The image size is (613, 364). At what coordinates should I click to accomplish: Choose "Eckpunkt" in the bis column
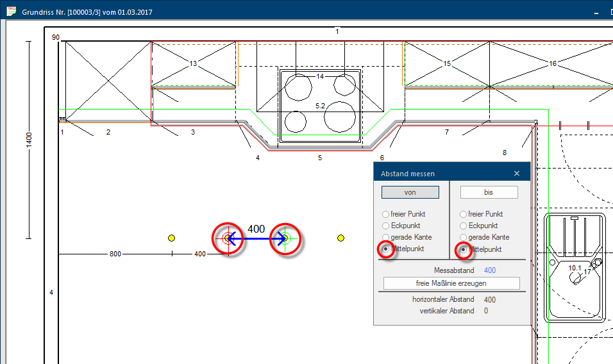coord(464,226)
